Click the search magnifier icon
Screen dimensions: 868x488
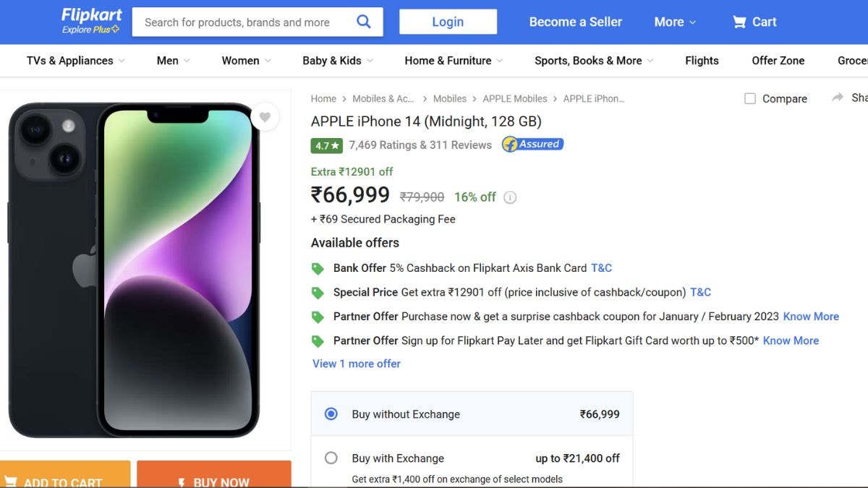pos(364,22)
